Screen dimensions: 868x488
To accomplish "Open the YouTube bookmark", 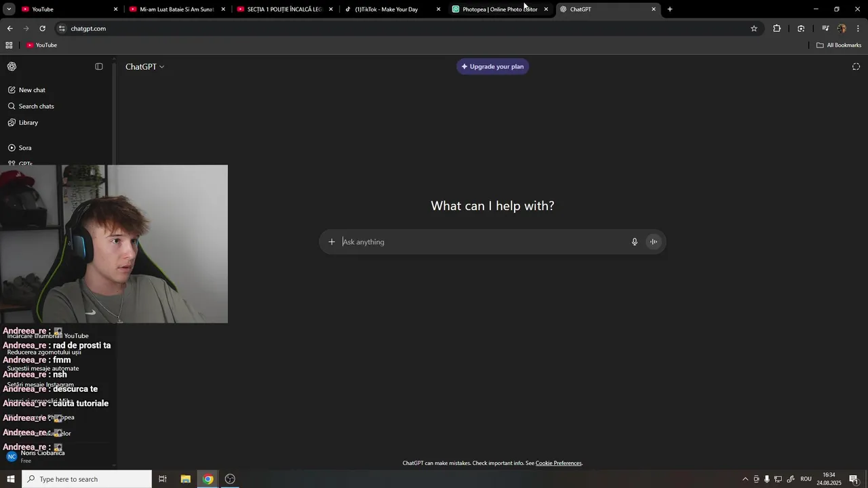I will pyautogui.click(x=42, y=45).
